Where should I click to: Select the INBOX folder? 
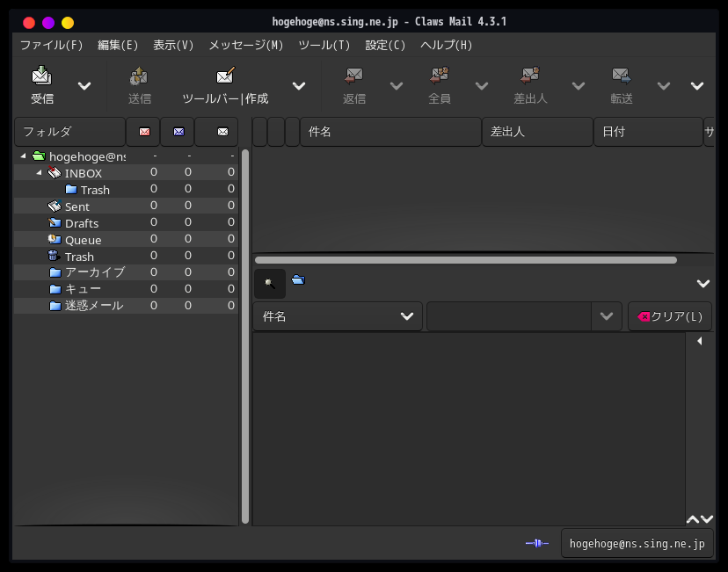tap(126, 172)
